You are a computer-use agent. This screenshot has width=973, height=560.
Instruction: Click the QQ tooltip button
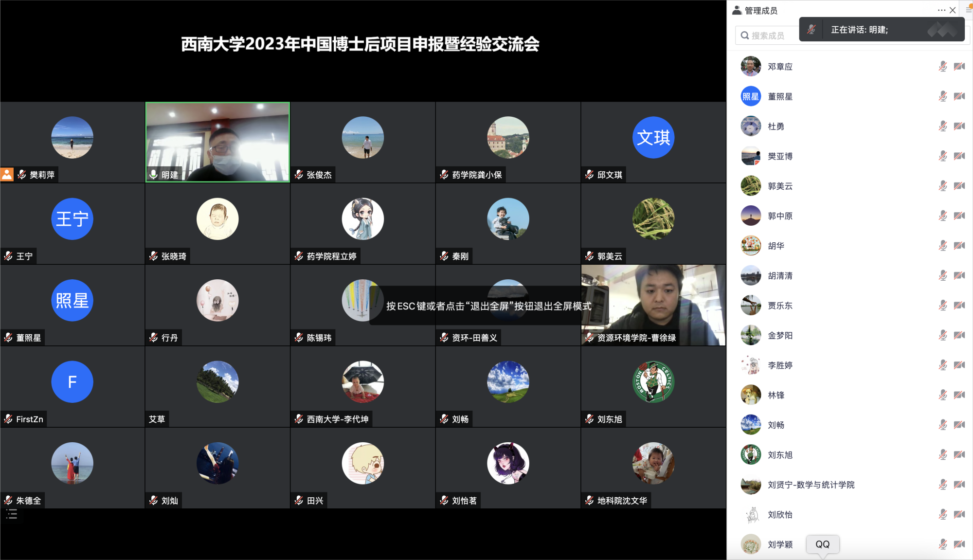[822, 544]
